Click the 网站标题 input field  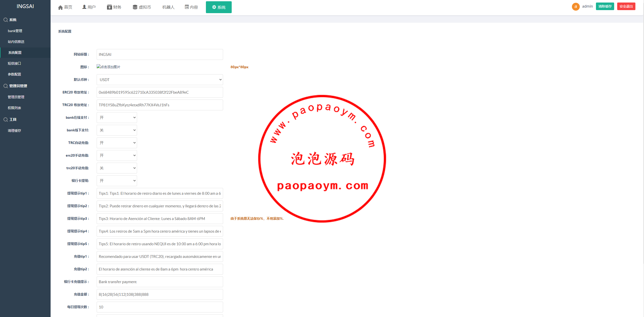tap(160, 54)
